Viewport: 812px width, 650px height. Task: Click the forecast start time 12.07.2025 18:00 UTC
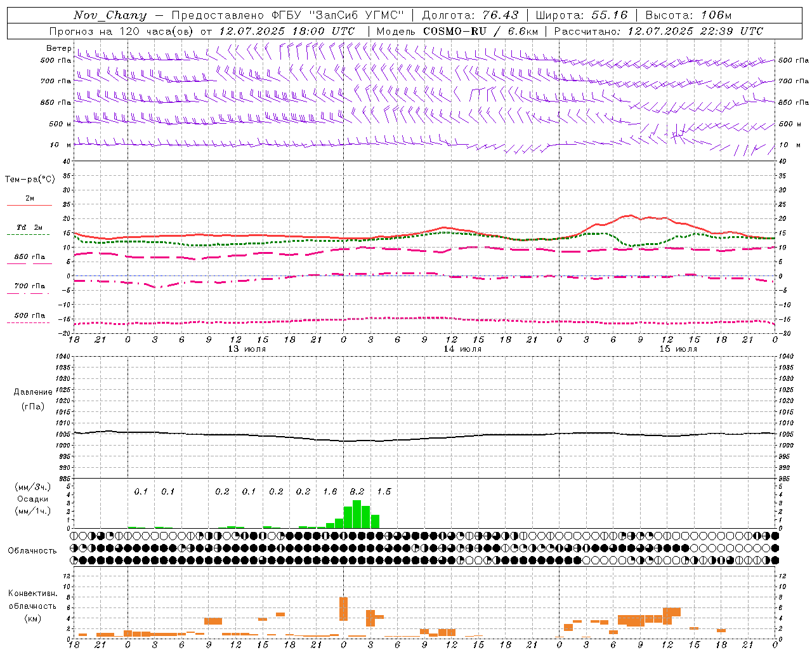pos(287,31)
